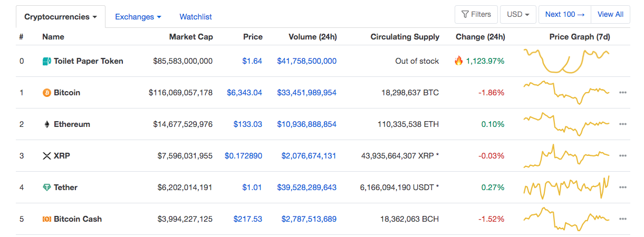The image size is (644, 237).
Task: Click the Bitcoin Cash logo icon
Action: point(46,219)
